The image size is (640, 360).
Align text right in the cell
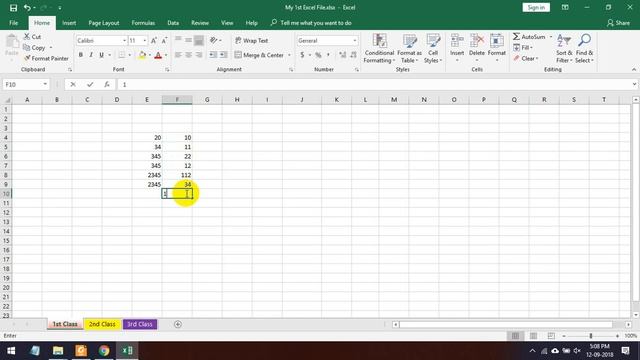pyautogui.click(x=199, y=55)
